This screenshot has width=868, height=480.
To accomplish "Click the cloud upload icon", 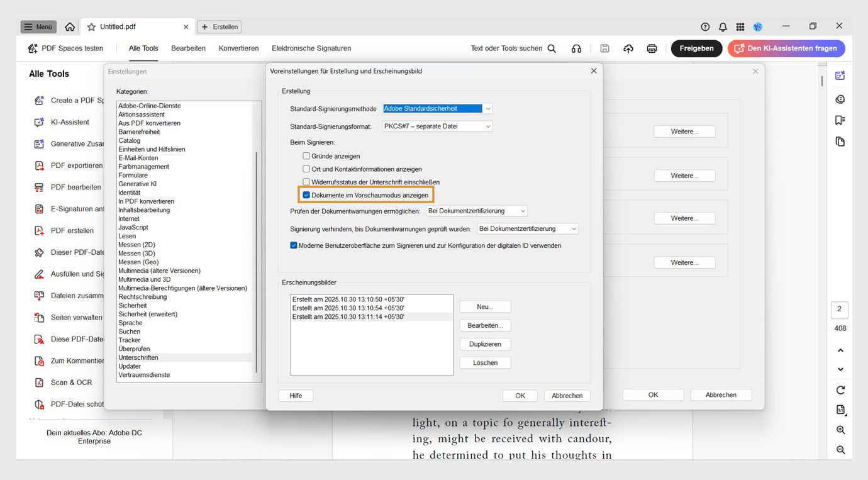I will 628,48.
